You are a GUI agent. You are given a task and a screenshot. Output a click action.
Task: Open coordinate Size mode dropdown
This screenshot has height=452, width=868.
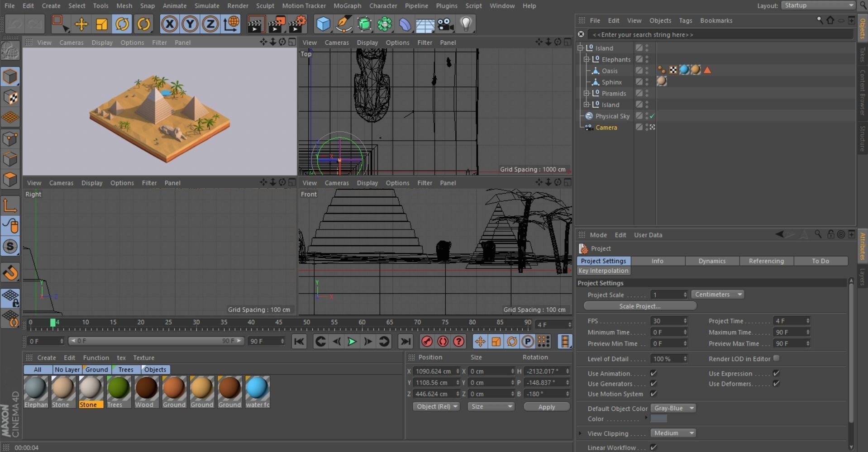[x=491, y=406]
